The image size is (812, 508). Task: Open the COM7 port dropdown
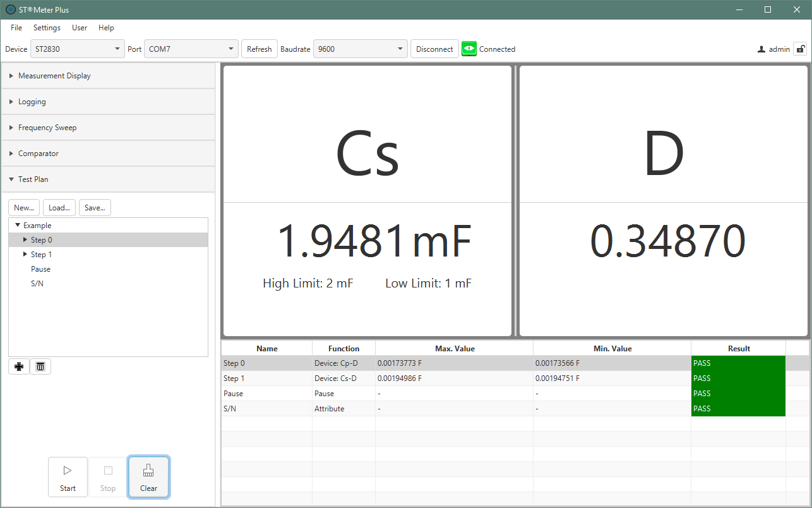(x=191, y=49)
